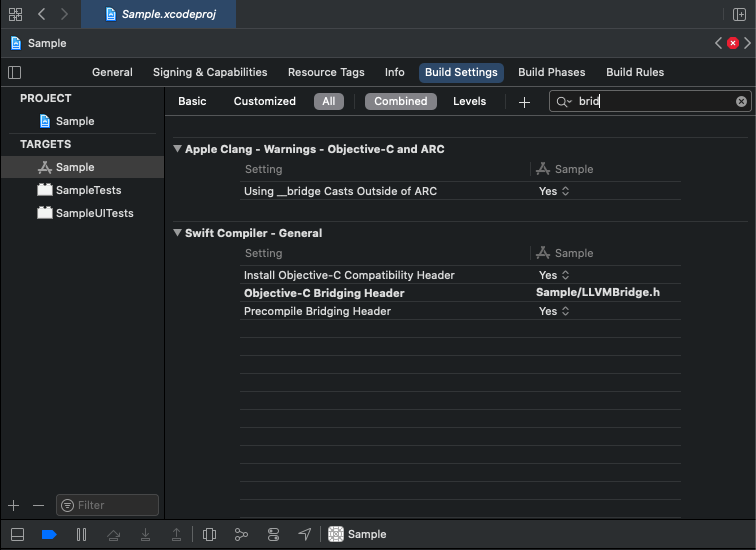Click the Sample project file icon in the jump bar

tap(15, 43)
